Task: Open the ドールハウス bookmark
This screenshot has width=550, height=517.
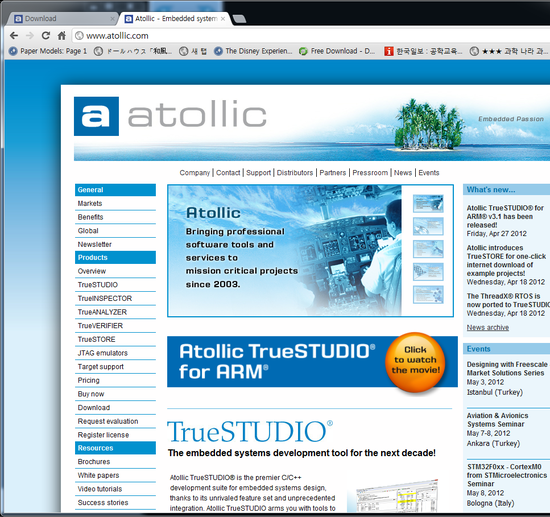Action: [x=133, y=51]
